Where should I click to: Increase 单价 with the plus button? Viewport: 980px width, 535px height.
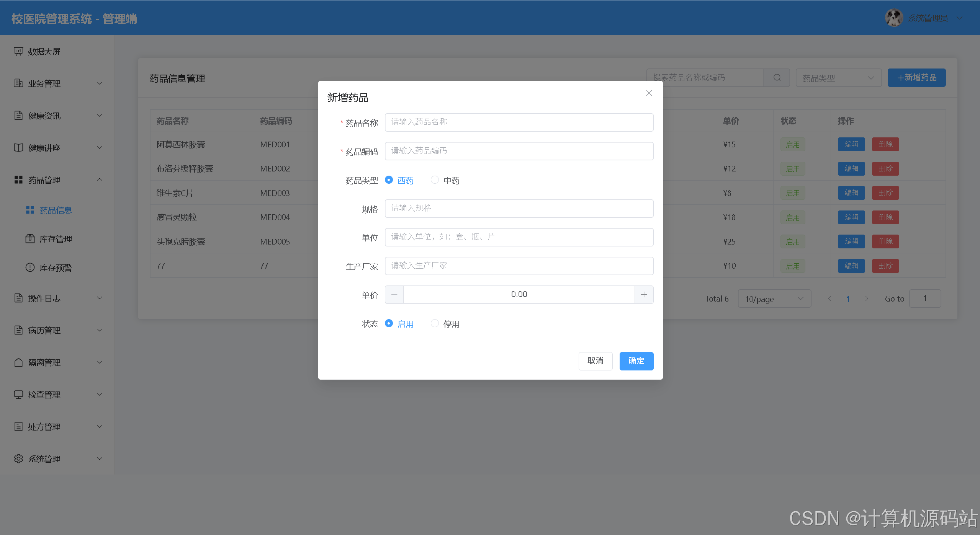point(644,295)
